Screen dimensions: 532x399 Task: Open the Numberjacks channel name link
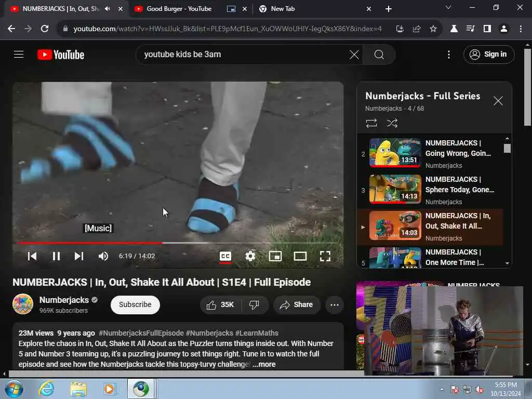tap(64, 300)
